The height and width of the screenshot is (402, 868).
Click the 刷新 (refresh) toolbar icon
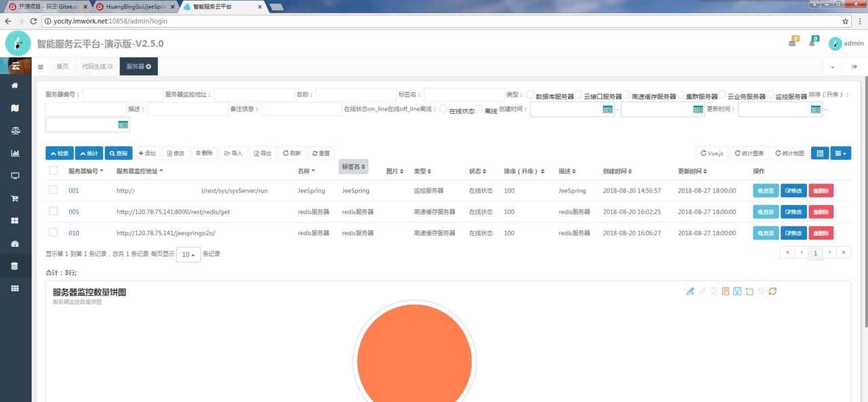tap(292, 153)
